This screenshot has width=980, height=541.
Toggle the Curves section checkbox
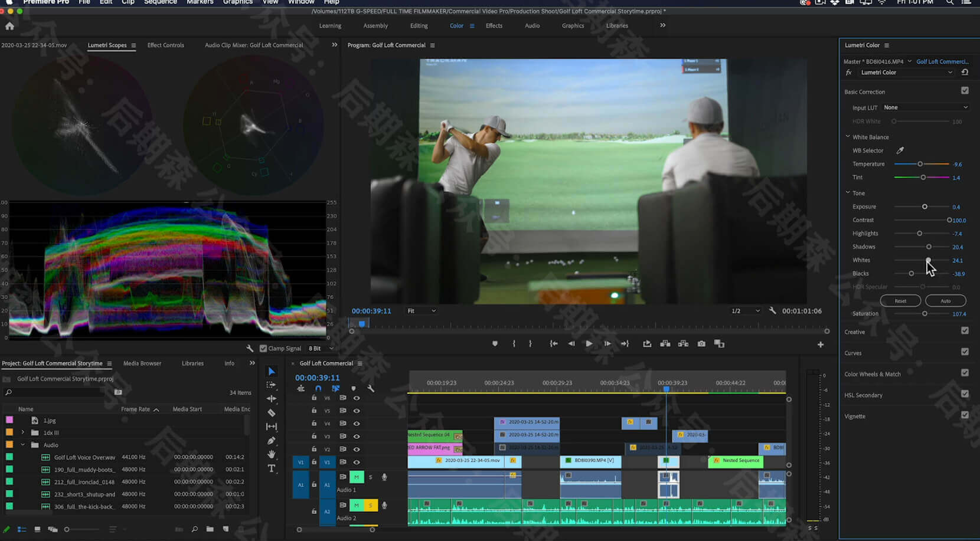965,352
